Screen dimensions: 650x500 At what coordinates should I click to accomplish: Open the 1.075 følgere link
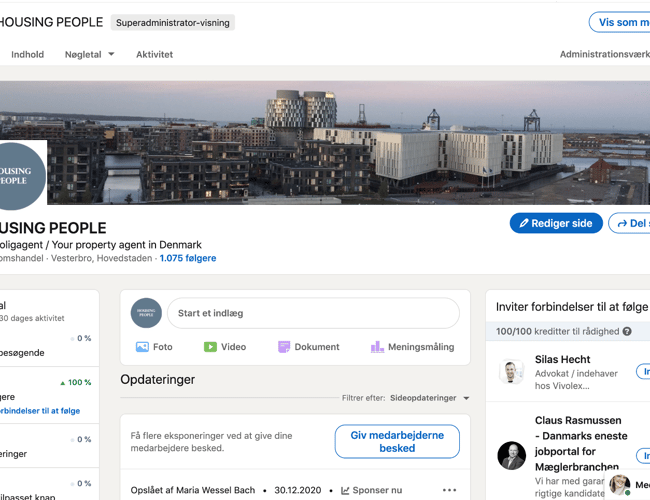point(187,258)
